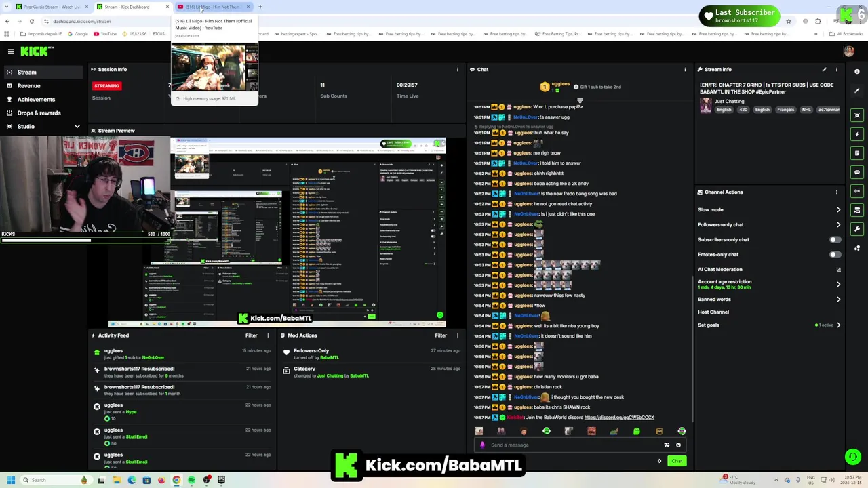
Task: Send message with green Chat button
Action: pyautogui.click(x=677, y=461)
